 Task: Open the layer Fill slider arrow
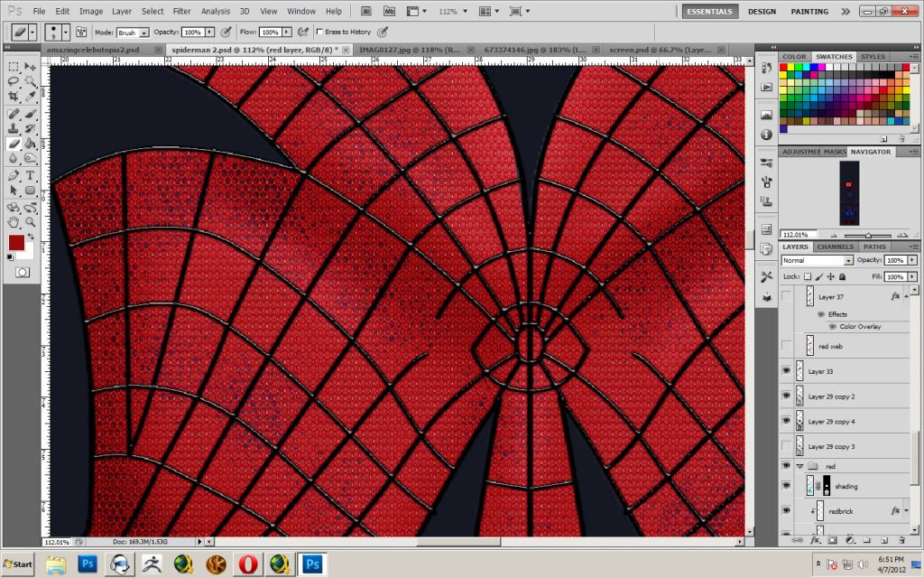tap(912, 276)
